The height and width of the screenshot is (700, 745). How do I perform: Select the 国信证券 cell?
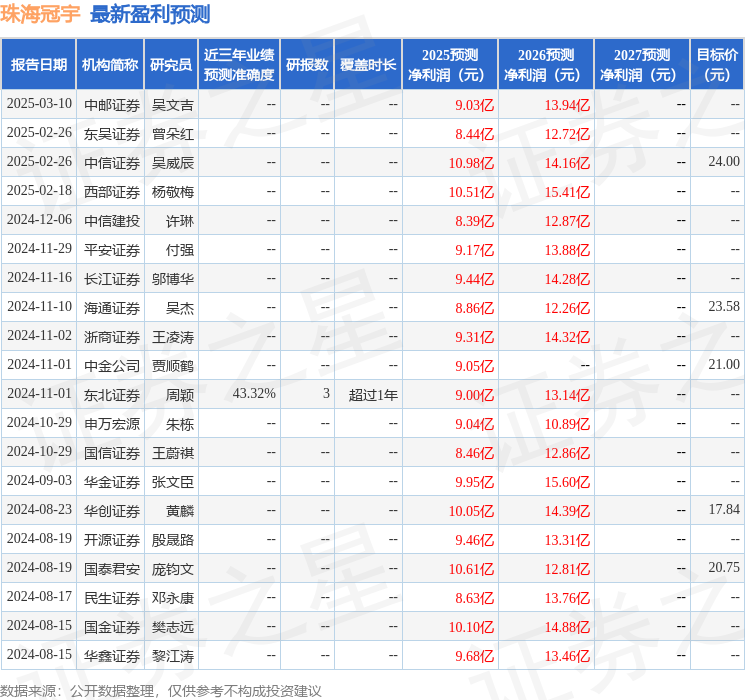pos(112,453)
